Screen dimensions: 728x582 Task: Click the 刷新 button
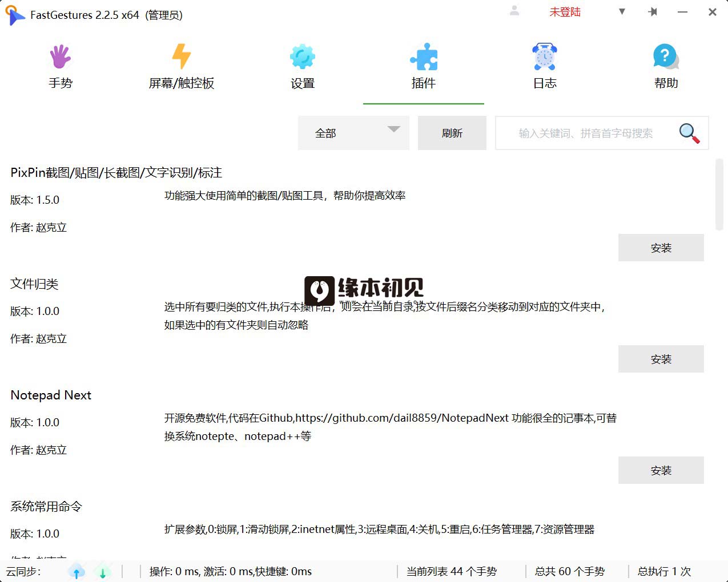(452, 133)
